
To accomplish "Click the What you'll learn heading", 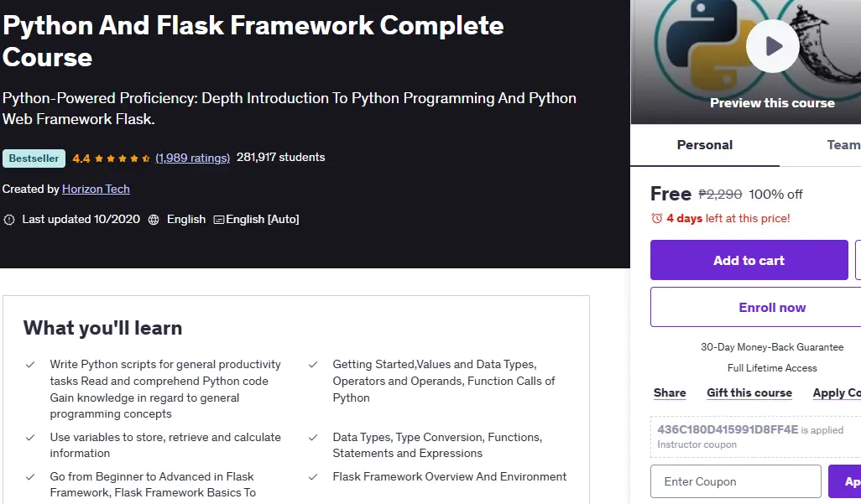I will coord(102,328).
